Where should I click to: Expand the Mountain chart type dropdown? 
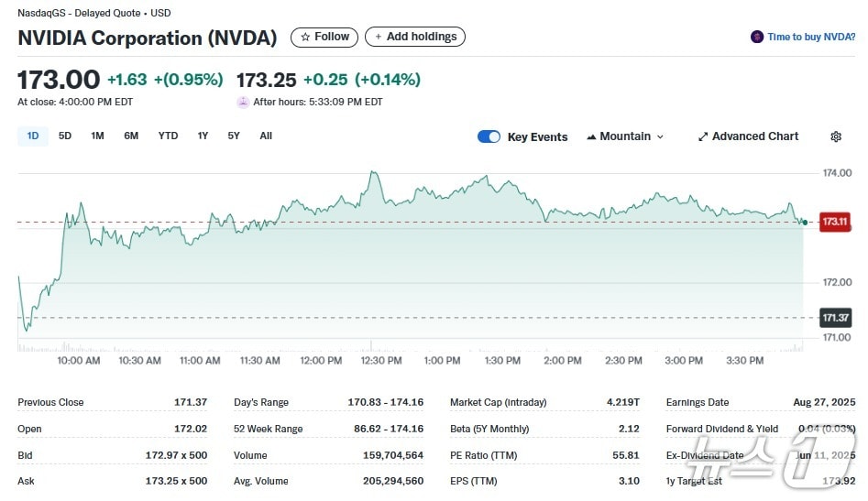pyautogui.click(x=660, y=136)
